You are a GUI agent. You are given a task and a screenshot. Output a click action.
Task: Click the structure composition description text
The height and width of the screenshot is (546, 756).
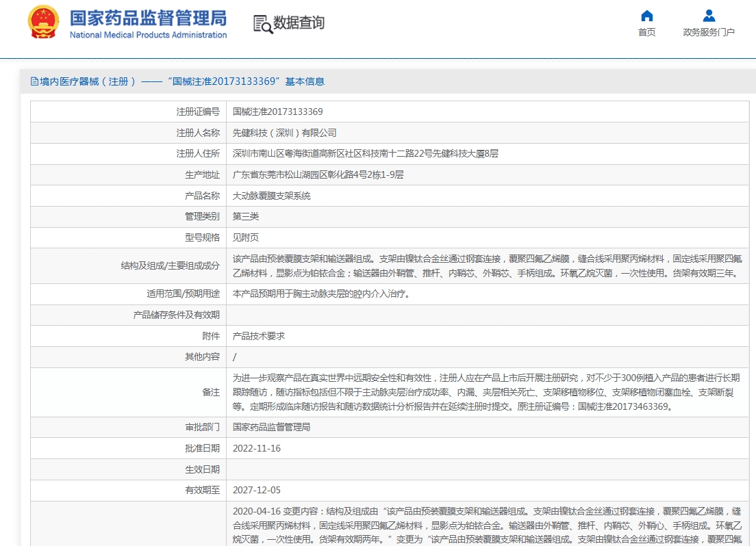tap(488, 266)
